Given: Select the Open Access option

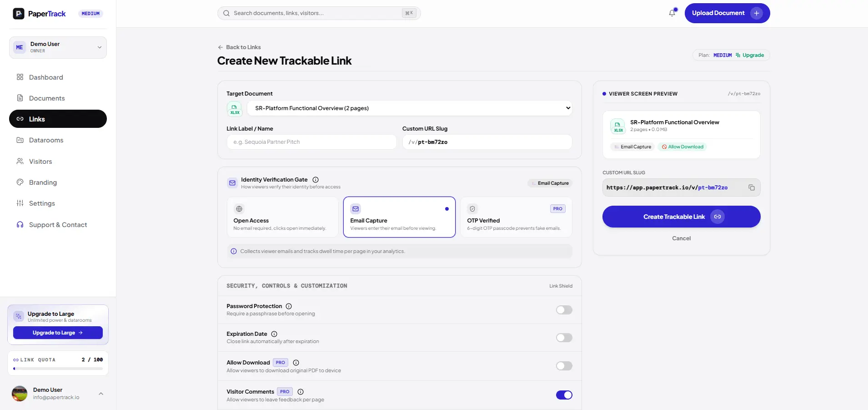Looking at the screenshot, I should (x=282, y=217).
